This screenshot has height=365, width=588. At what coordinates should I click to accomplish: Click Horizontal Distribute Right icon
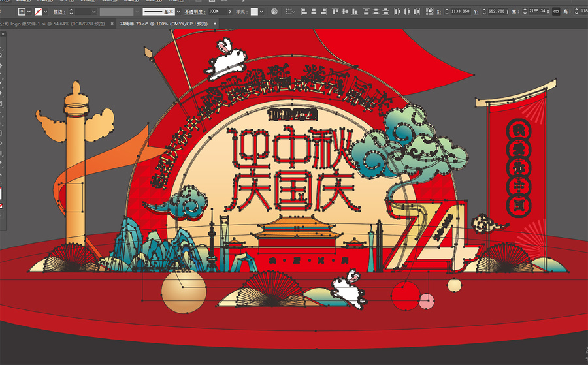pyautogui.click(x=417, y=12)
